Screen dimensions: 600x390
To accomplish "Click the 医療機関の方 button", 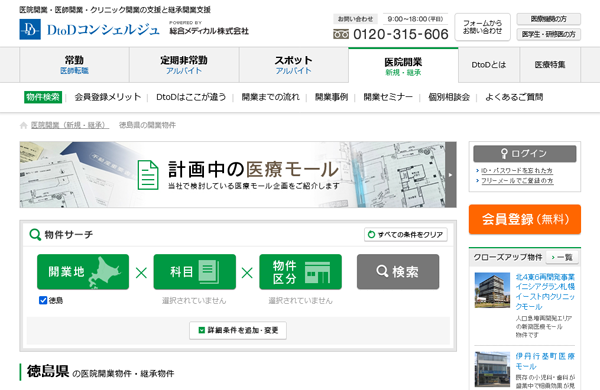I will pos(549,19).
